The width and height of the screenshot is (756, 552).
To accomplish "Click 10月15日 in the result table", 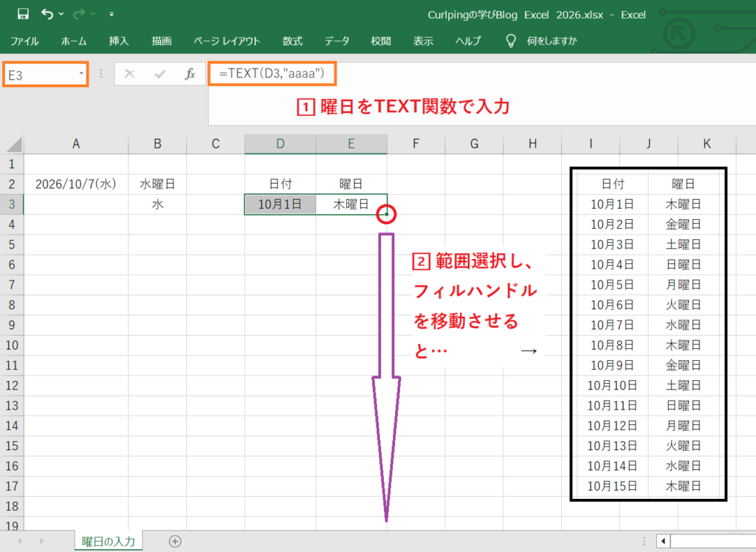I will coord(612,486).
